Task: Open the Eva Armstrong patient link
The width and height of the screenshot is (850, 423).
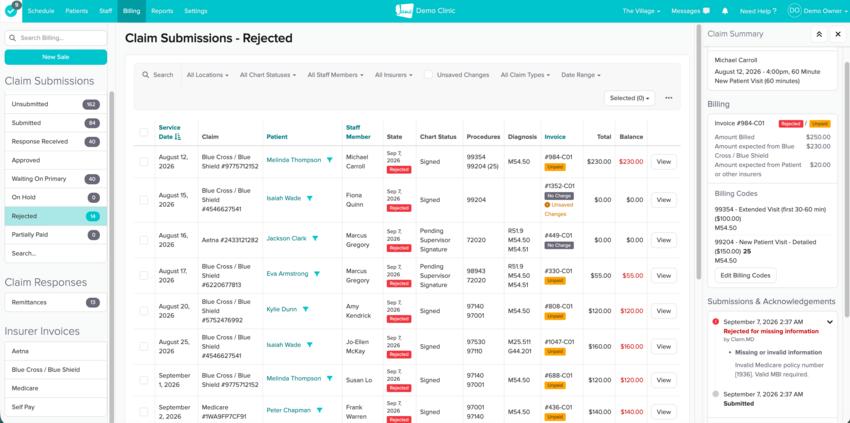Action: (x=287, y=274)
